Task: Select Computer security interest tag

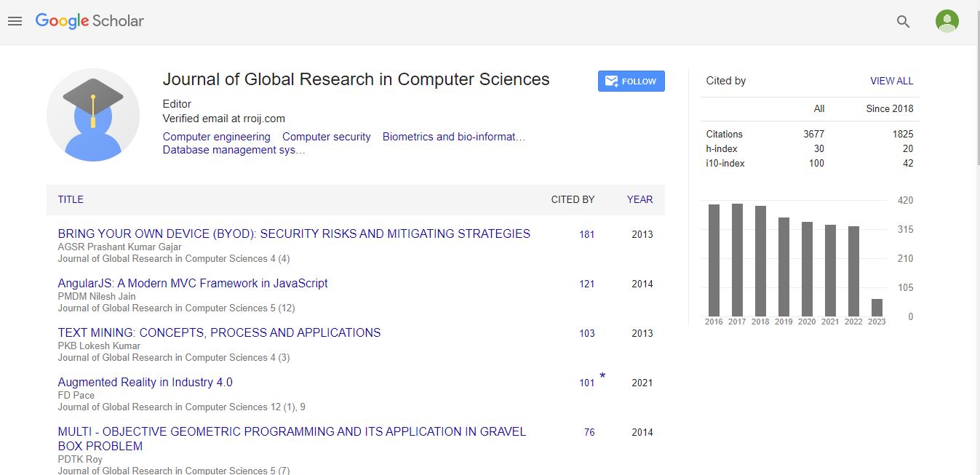Action: click(x=326, y=137)
